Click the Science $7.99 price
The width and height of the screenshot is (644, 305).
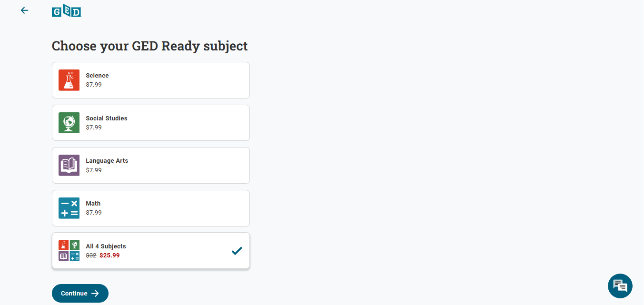[94, 85]
